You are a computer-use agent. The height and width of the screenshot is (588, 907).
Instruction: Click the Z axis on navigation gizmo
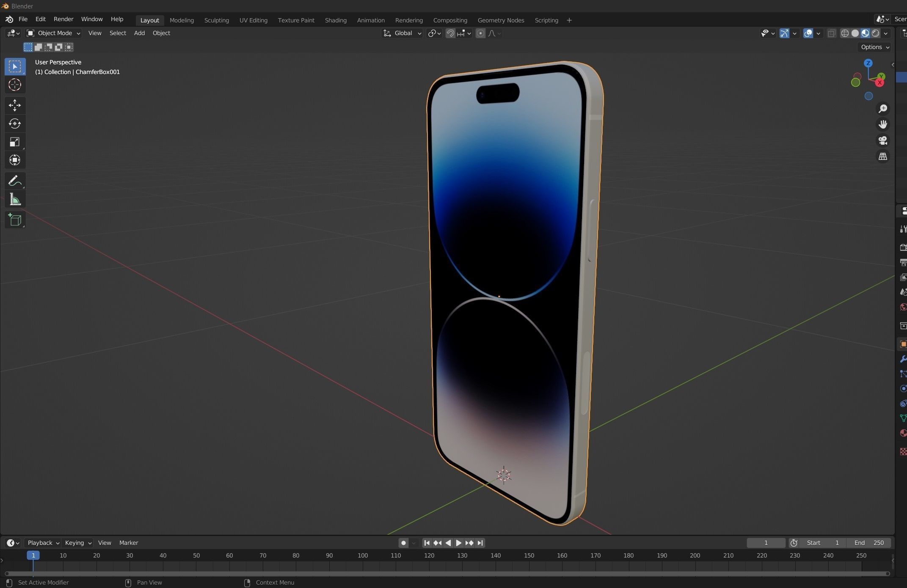click(868, 63)
